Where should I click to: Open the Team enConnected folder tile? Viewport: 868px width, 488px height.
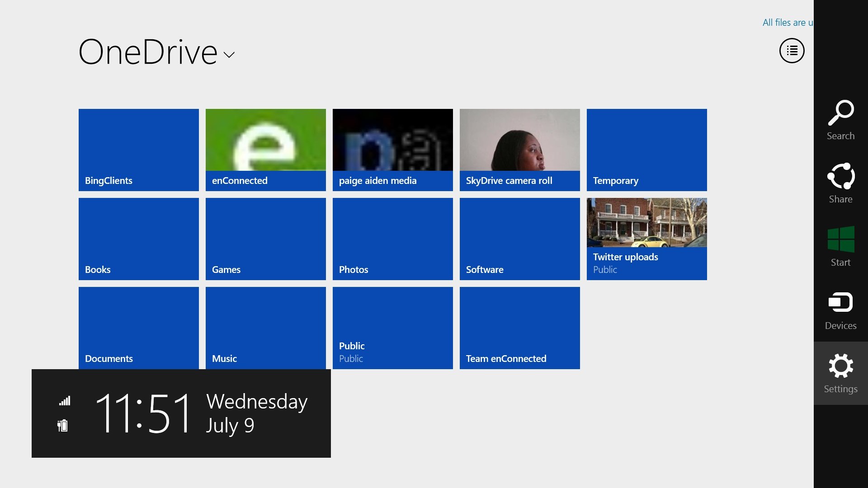(520, 328)
